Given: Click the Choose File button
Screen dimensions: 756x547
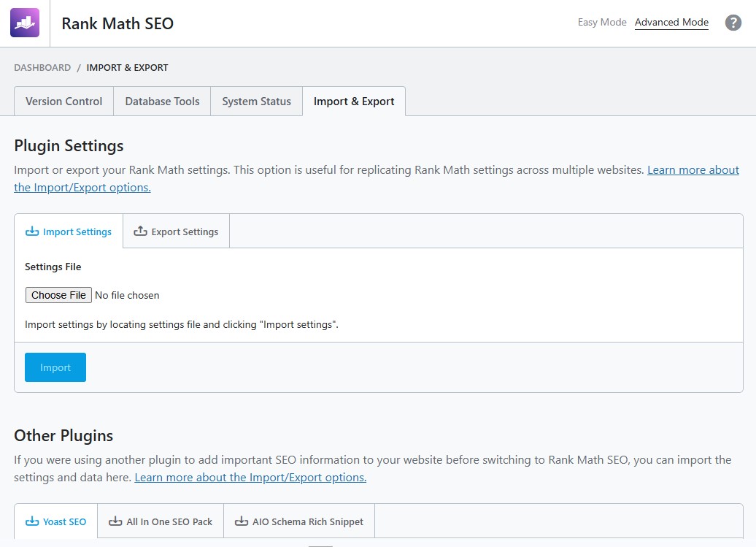Looking at the screenshot, I should [x=58, y=295].
